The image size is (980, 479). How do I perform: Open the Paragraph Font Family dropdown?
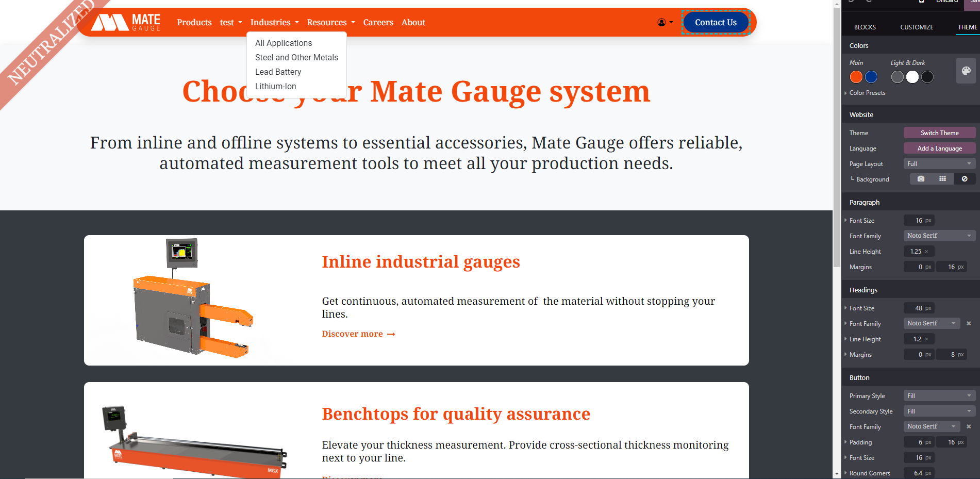click(939, 236)
